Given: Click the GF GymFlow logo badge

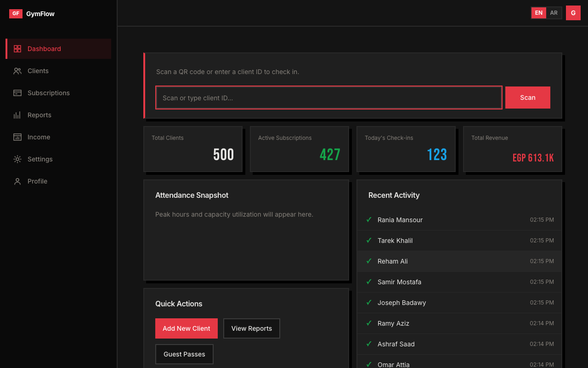Looking at the screenshot, I should coord(16,14).
